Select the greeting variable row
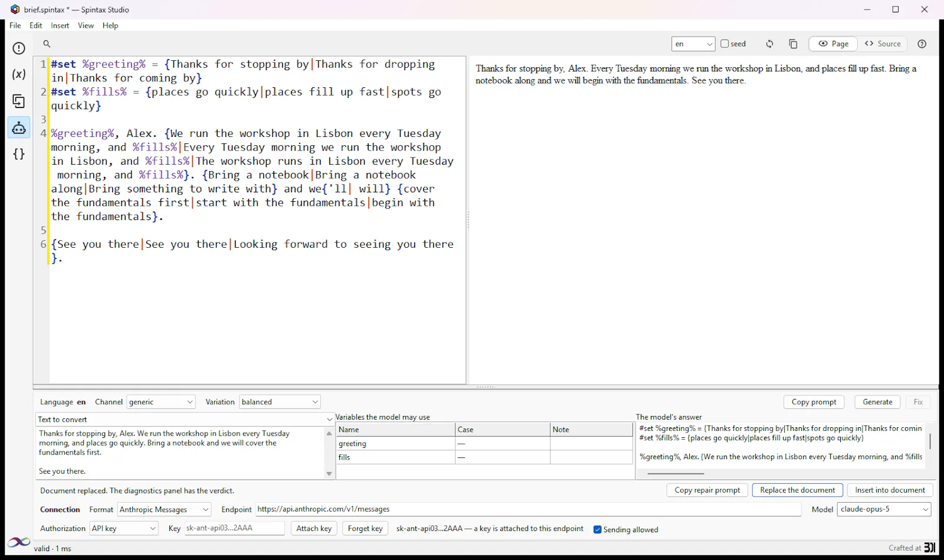The height and width of the screenshot is (560, 944). pos(484,443)
